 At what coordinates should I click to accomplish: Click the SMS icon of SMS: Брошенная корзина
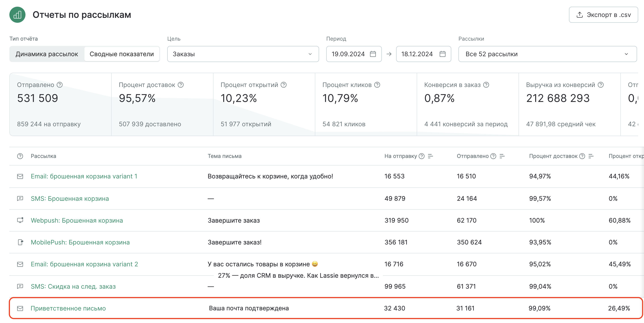point(20,199)
